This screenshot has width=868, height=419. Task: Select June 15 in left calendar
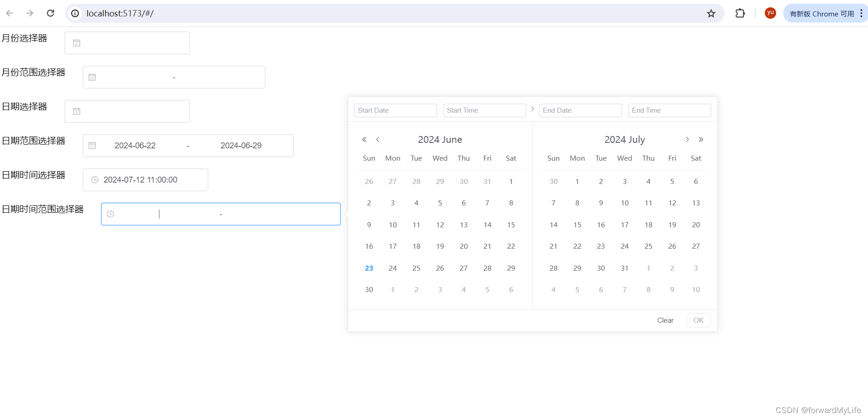[x=511, y=225]
